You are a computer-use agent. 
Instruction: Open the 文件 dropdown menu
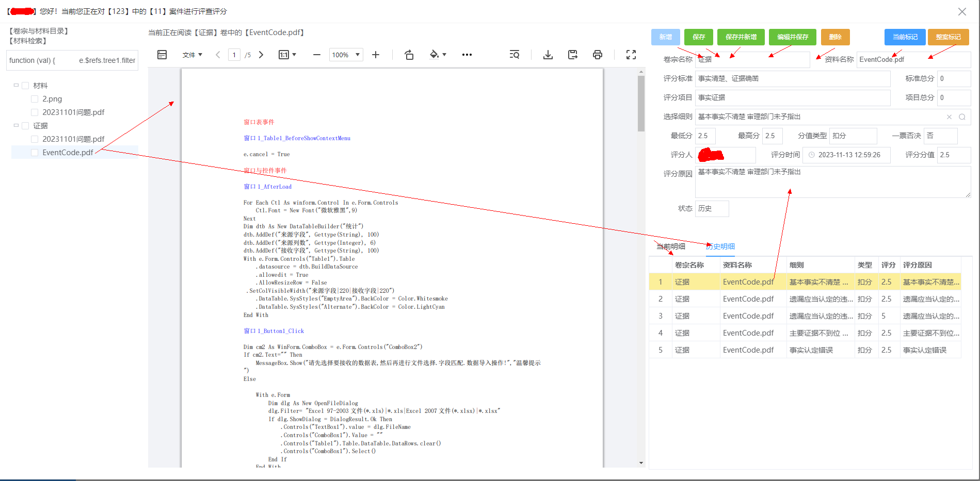pyautogui.click(x=192, y=55)
